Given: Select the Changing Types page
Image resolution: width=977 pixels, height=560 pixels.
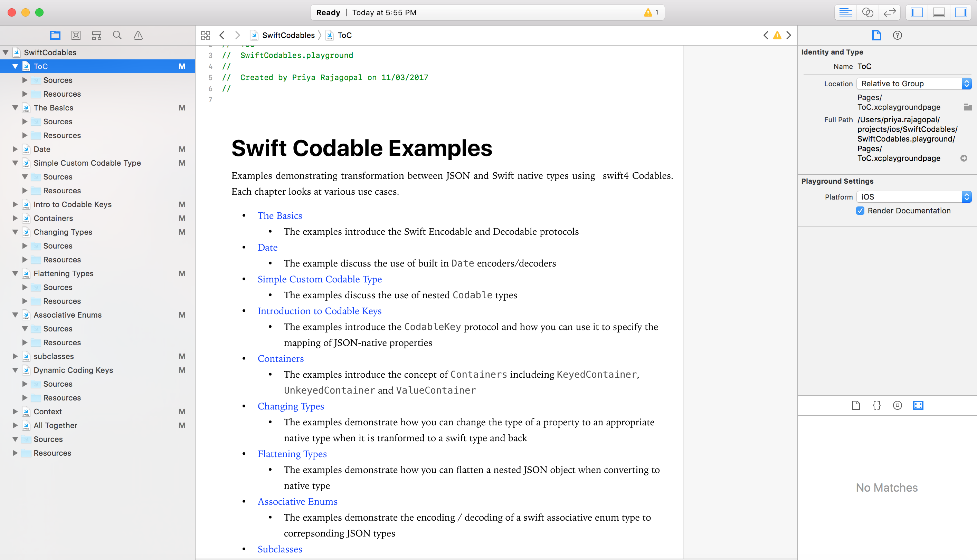Looking at the screenshot, I should (97, 232).
